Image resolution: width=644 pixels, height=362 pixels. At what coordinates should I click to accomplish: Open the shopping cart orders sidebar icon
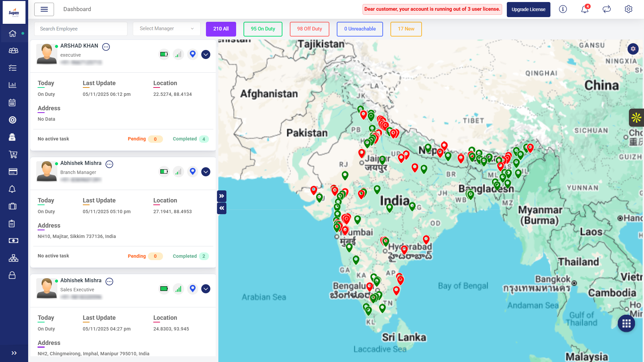[13, 155]
